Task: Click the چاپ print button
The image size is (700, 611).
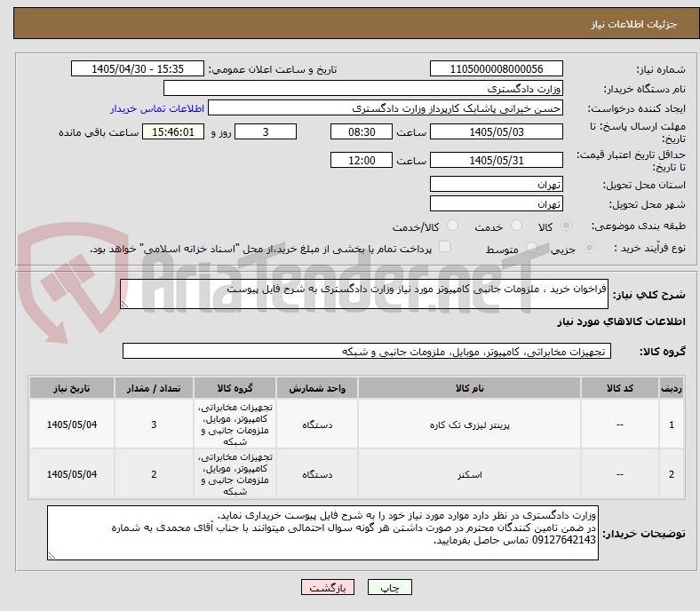Action: (x=390, y=587)
